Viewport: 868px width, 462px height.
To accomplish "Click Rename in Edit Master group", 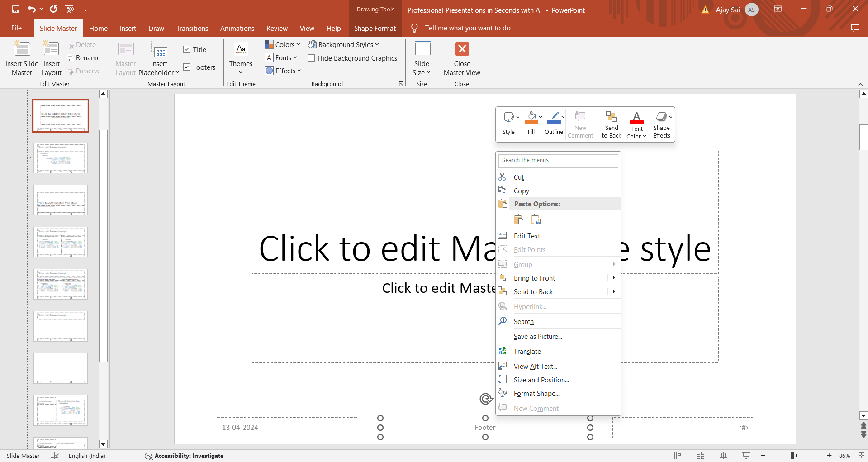I will click(84, 58).
